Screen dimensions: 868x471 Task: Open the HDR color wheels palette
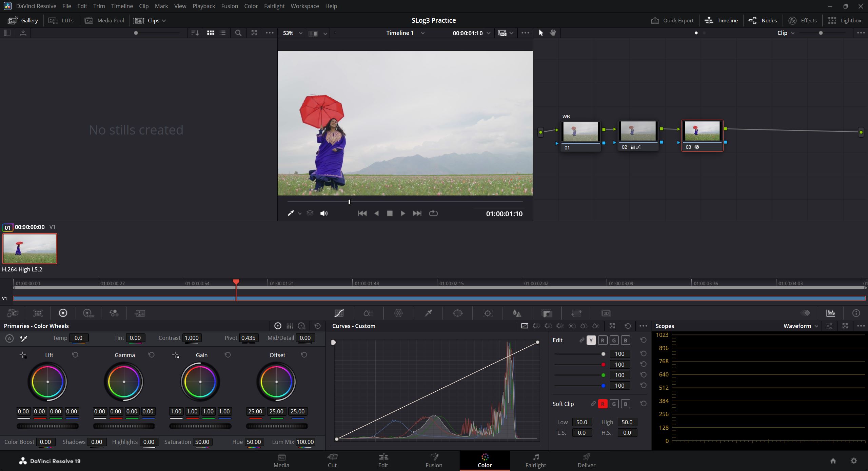coord(88,313)
